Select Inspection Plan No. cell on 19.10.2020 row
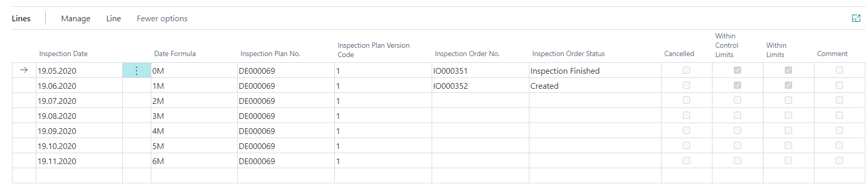 coord(286,146)
